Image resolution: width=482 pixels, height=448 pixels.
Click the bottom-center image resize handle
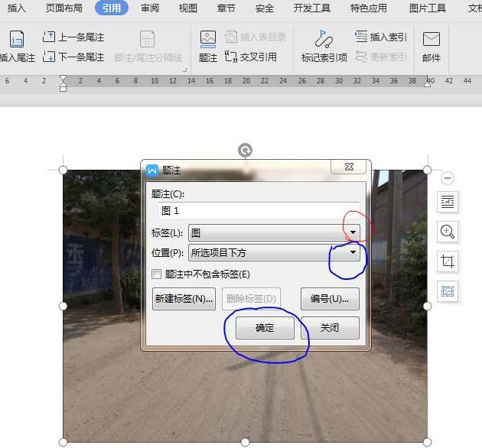(245, 442)
